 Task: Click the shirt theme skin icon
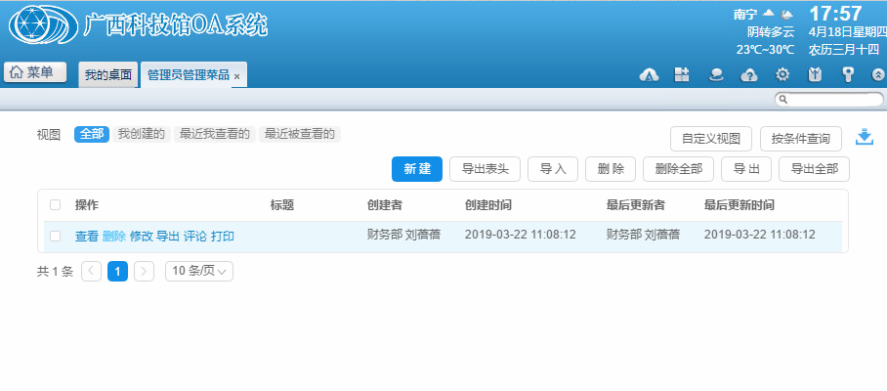coord(815,75)
